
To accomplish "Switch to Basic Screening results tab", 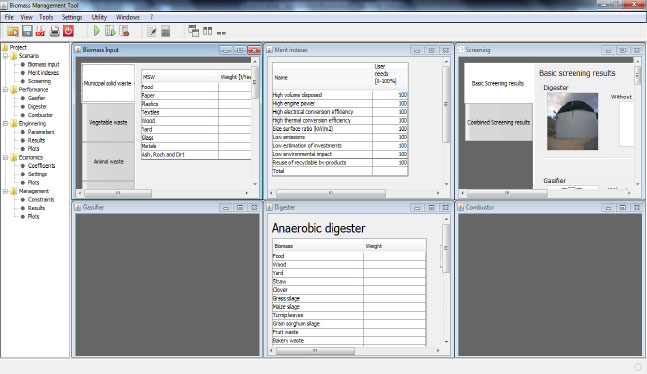I will pyautogui.click(x=498, y=83).
